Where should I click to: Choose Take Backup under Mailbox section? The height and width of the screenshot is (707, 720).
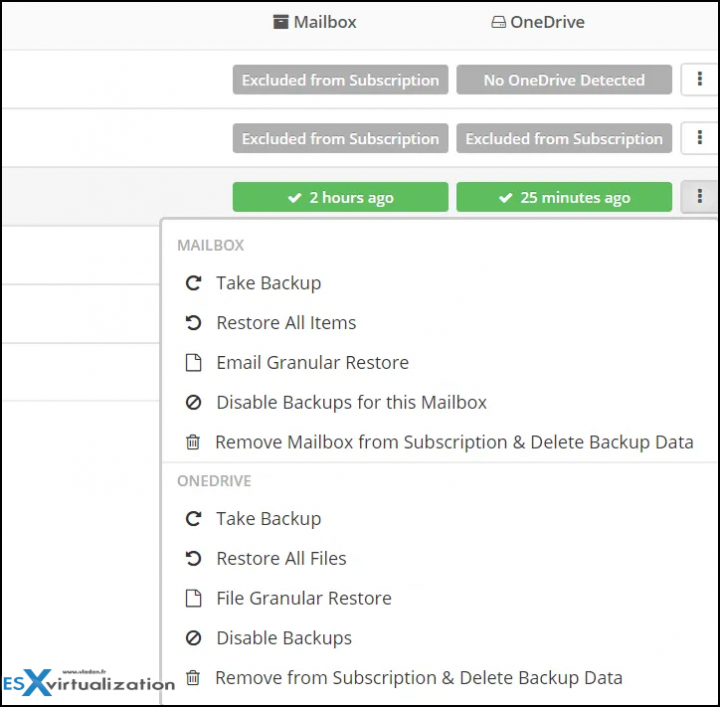(269, 283)
